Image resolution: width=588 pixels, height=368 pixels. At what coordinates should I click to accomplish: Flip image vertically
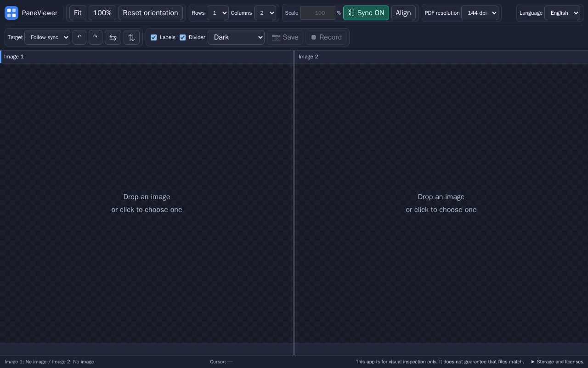pyautogui.click(x=131, y=37)
